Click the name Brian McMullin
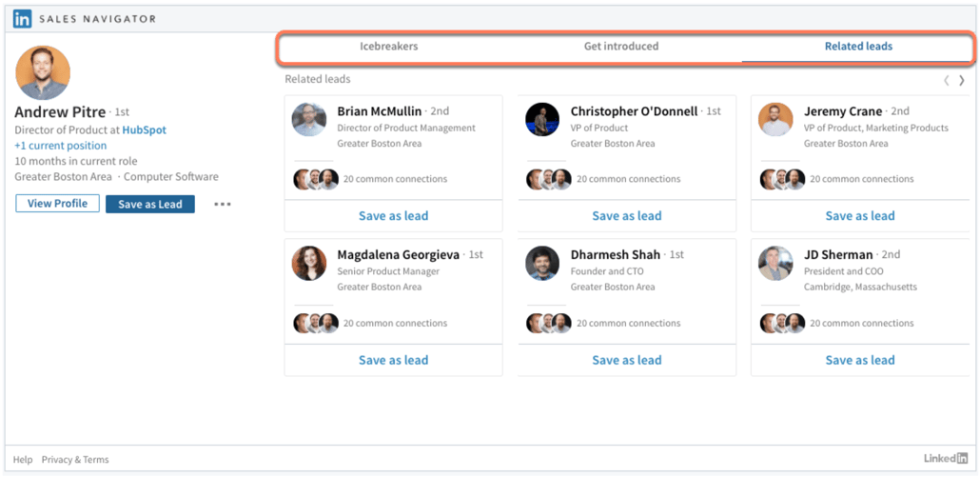This screenshot has width=980, height=477. coord(380,111)
